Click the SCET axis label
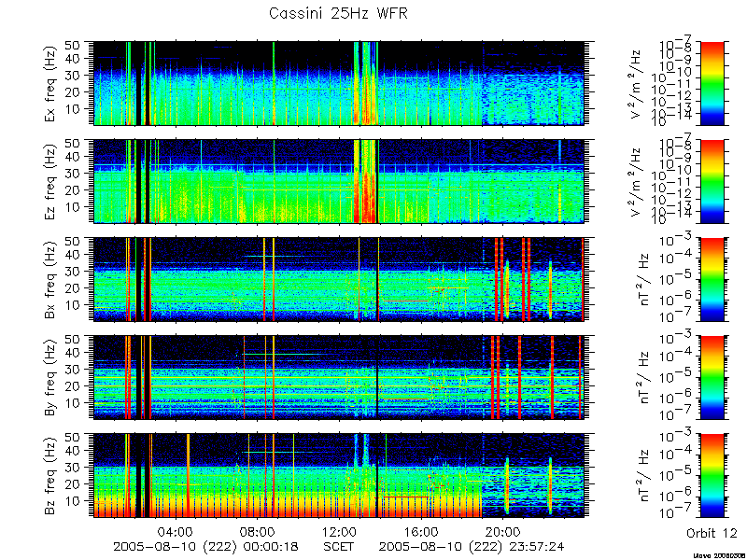This screenshot has width=747, height=560. [x=339, y=546]
